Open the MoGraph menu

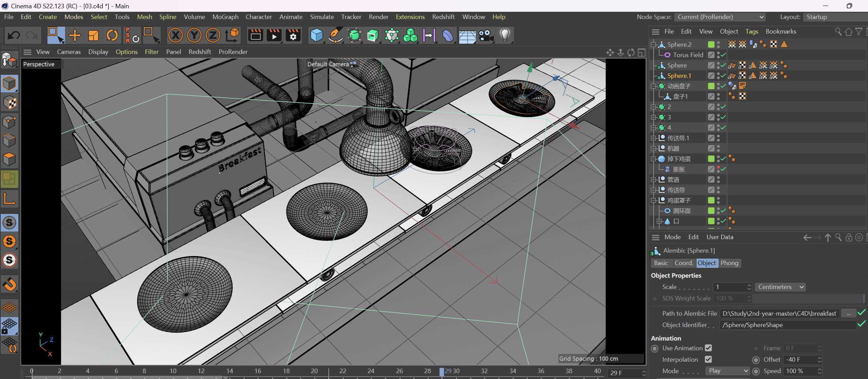pos(225,17)
